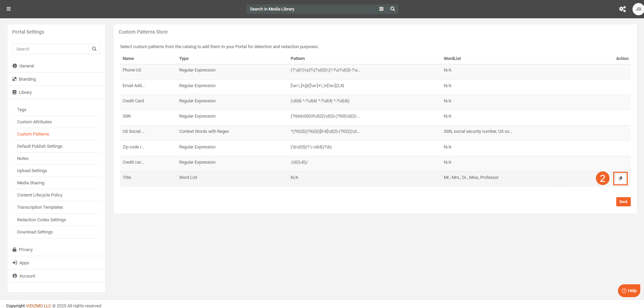
Task: Click the sidebar search magnifier button
Action: click(x=94, y=49)
